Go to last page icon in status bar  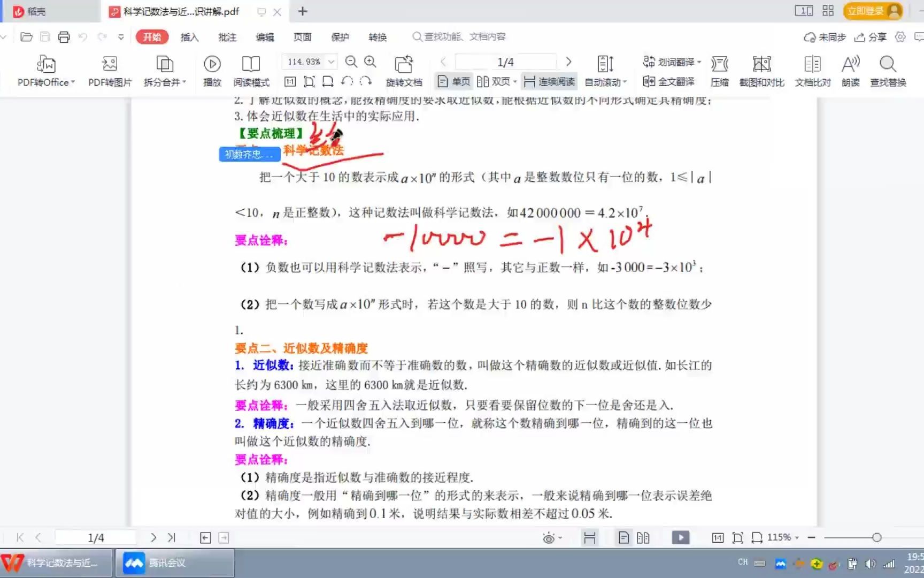[x=172, y=537]
